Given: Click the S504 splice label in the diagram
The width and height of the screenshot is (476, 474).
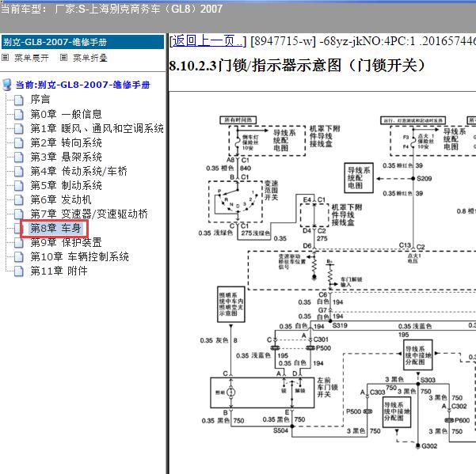Looking at the screenshot, I should click(x=280, y=430).
